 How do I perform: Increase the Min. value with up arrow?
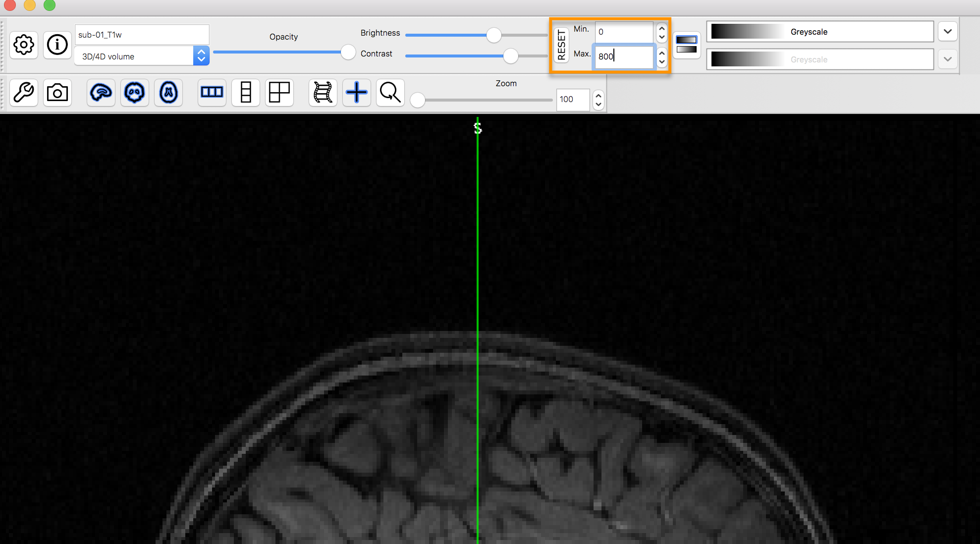[x=662, y=28]
